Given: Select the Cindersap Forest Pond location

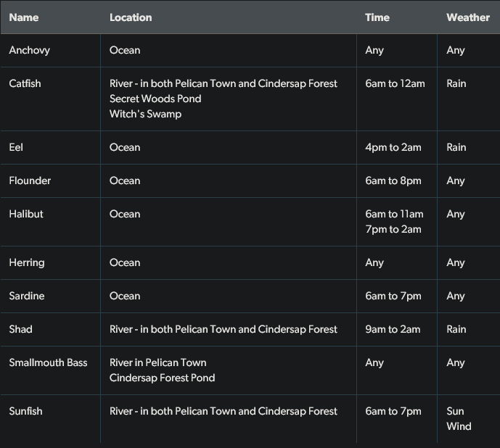Looking at the screenshot, I should coord(162,378).
